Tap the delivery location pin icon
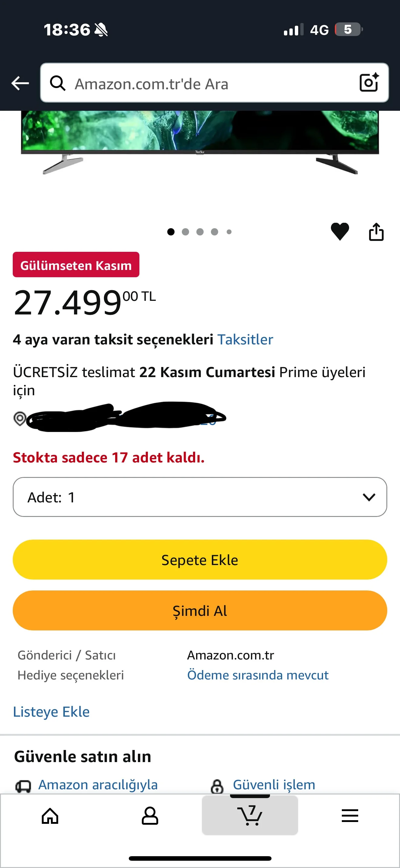 [20, 419]
